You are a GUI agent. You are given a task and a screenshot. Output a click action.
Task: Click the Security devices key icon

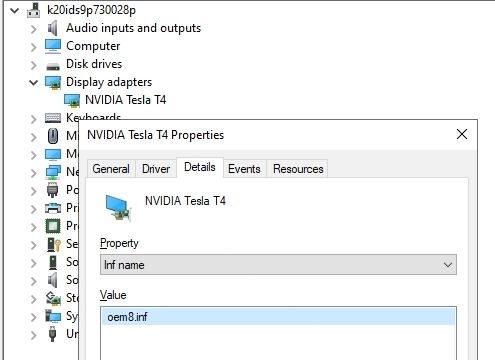(53, 244)
